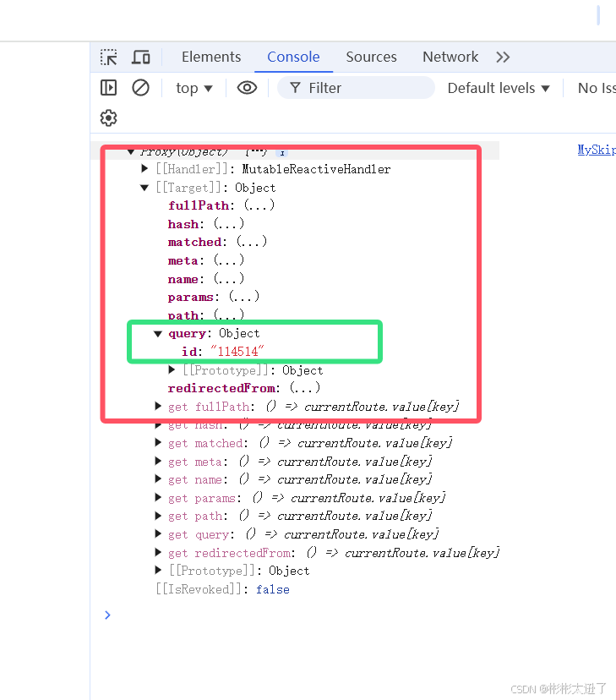
Task: Open the MySkip source file link
Action: tap(597, 150)
